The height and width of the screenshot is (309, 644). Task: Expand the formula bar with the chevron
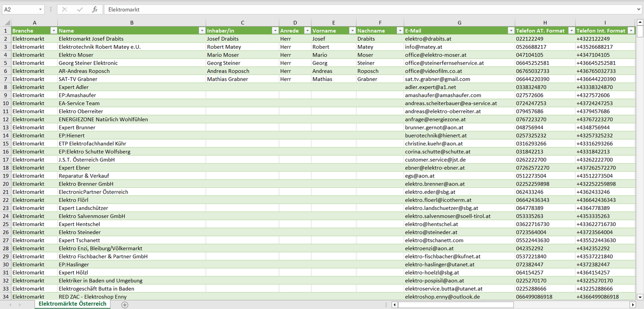tap(639, 9)
